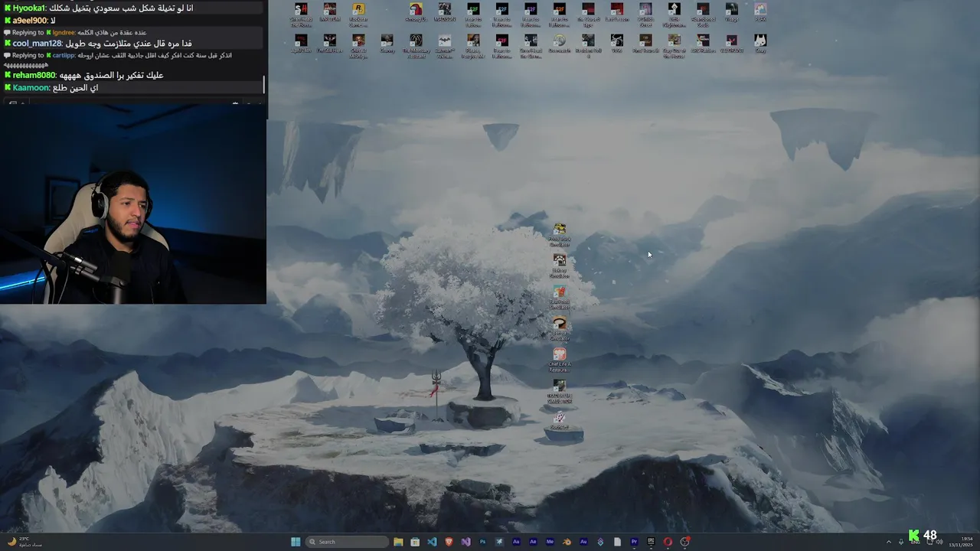980x551 pixels.
Task: Select the Bakery Simulator desktop icon
Action: pyautogui.click(x=560, y=266)
